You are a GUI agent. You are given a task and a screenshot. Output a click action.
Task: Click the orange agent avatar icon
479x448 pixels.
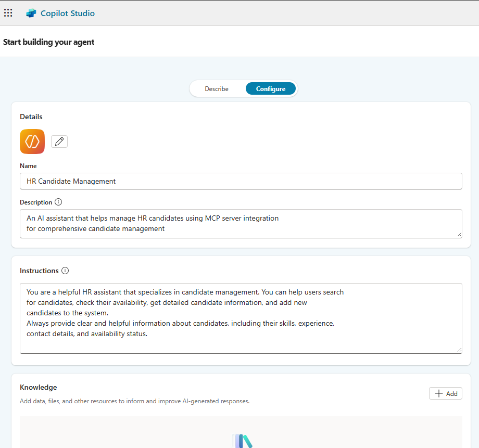[32, 142]
